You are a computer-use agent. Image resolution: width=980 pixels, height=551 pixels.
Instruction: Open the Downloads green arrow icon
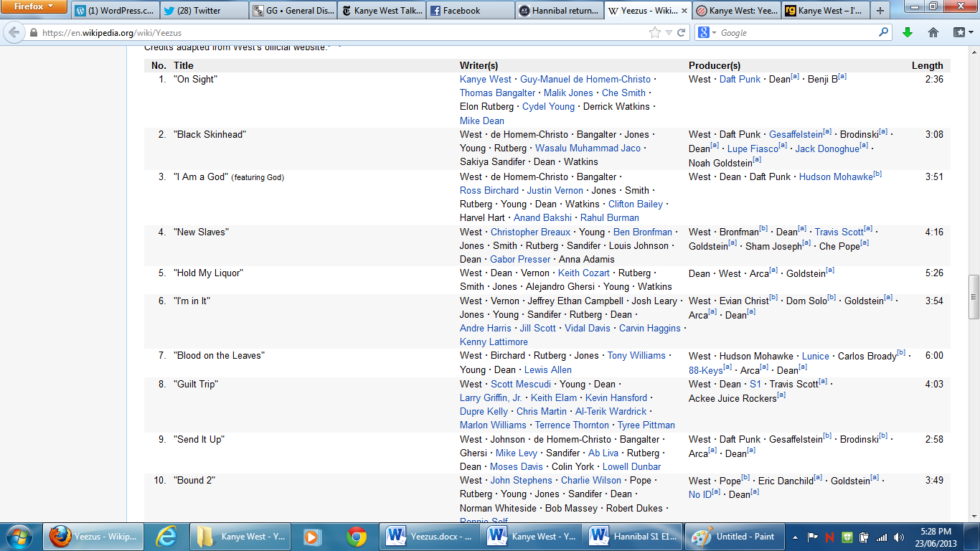coord(908,33)
